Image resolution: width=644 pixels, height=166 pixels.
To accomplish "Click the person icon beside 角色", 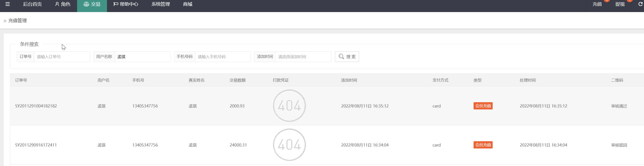I will pyautogui.click(x=57, y=4).
